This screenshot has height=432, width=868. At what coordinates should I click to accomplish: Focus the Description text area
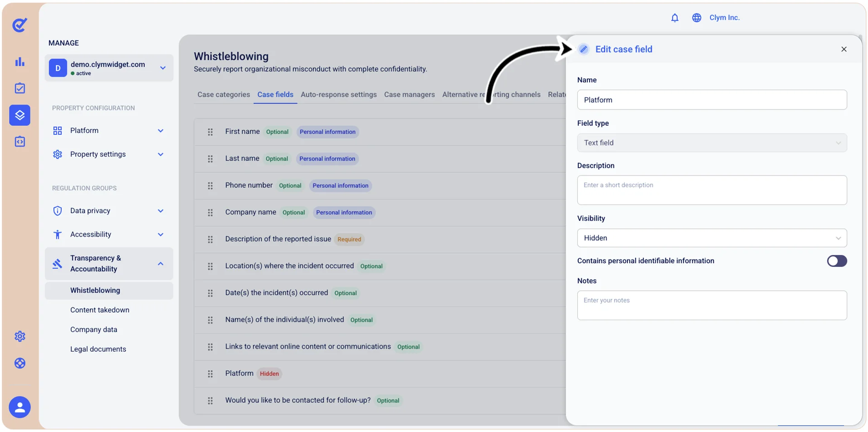(712, 190)
